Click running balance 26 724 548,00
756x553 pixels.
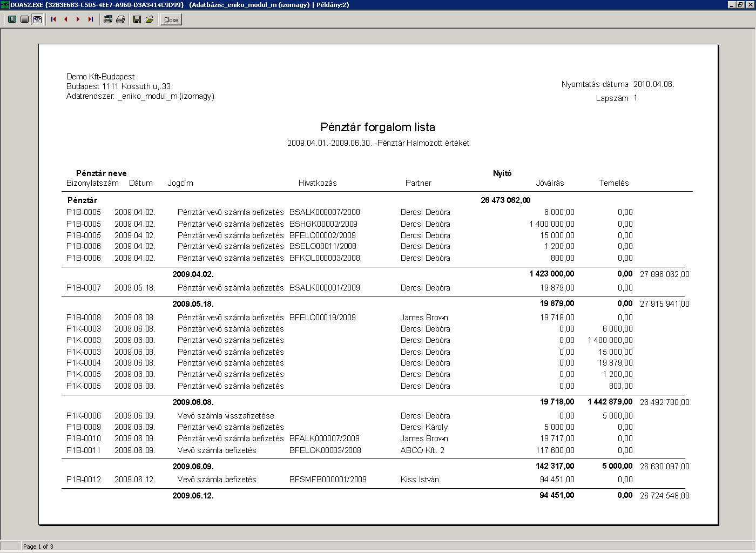pyautogui.click(x=665, y=496)
